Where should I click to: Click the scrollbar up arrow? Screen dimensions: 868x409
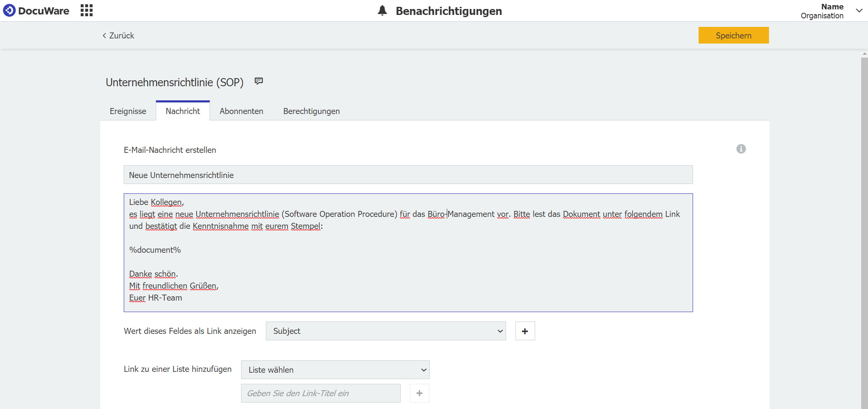coord(864,54)
